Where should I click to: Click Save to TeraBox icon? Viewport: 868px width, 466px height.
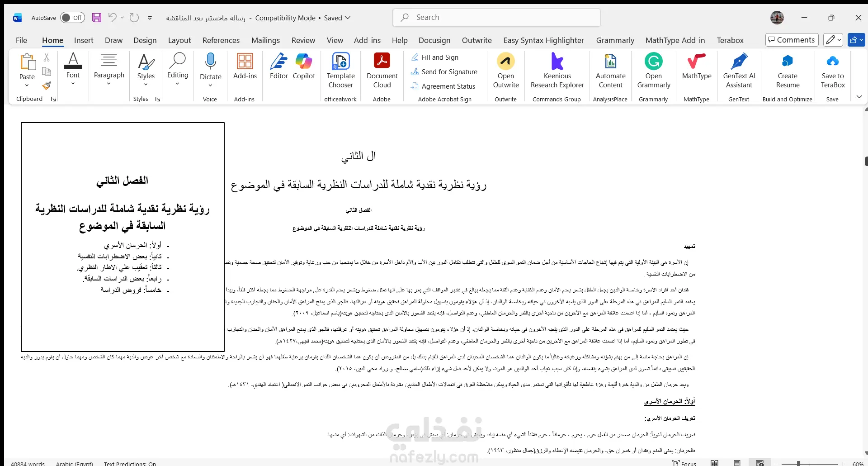click(833, 61)
